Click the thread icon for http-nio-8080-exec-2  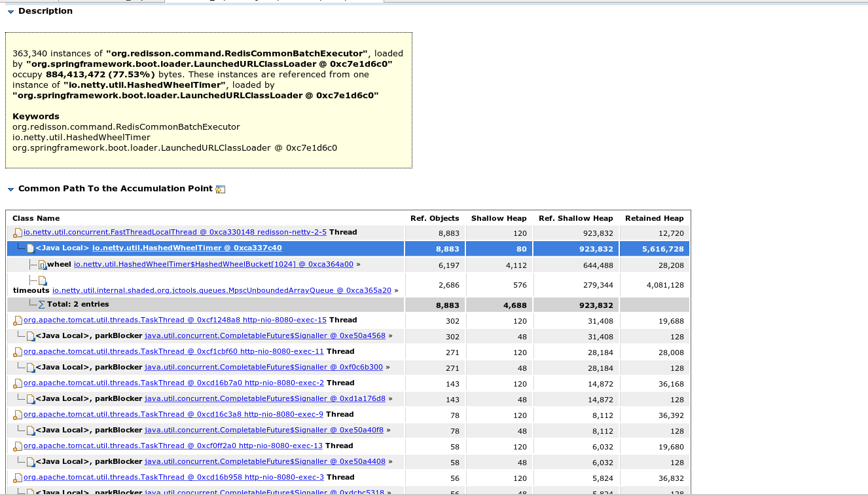point(17,383)
